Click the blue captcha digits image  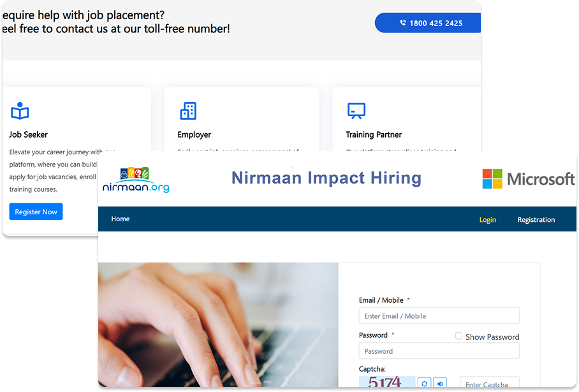(x=386, y=382)
